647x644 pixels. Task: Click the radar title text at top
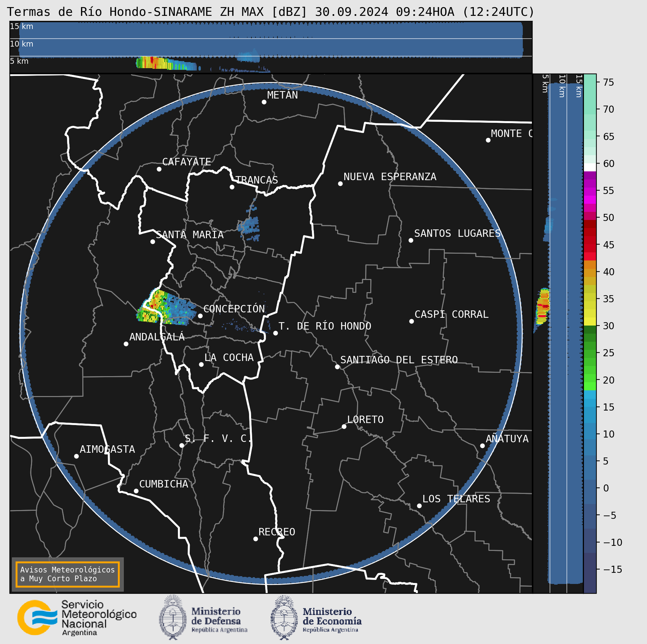click(x=271, y=12)
